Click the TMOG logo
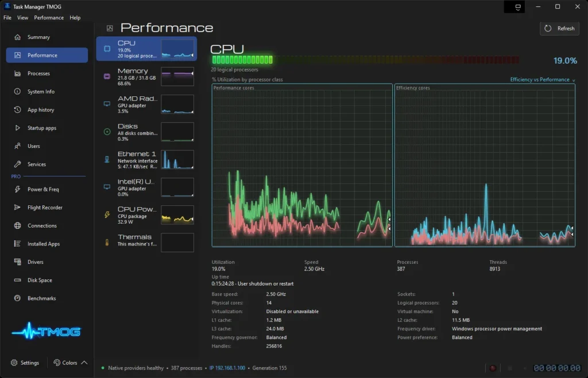This screenshot has width=588, height=378. pyautogui.click(x=47, y=332)
